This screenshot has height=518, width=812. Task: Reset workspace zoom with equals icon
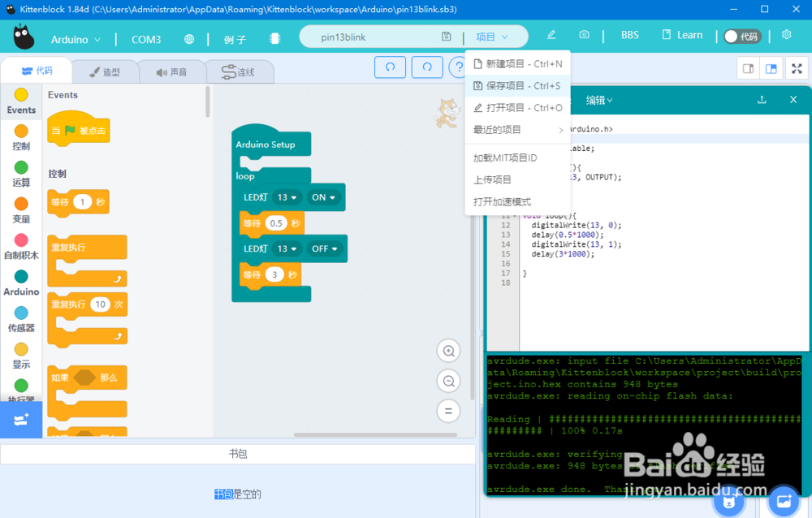448,412
